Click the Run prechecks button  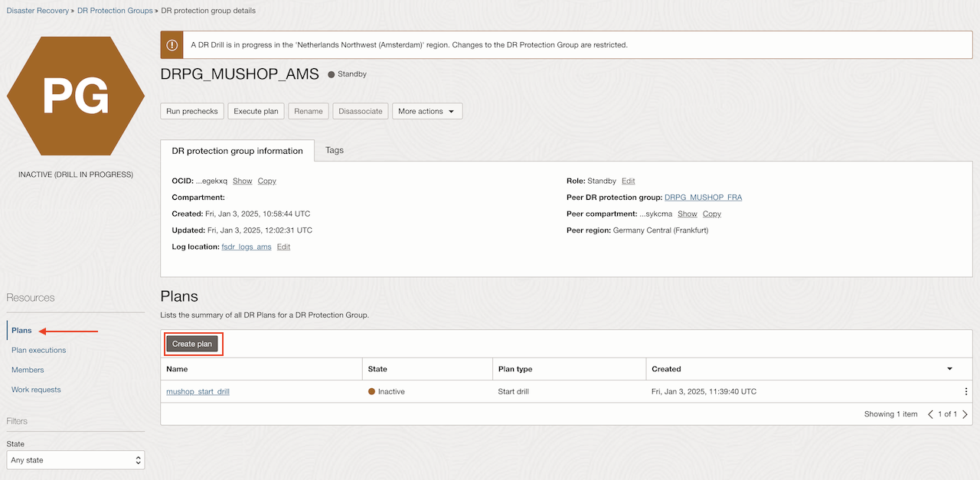tap(192, 111)
